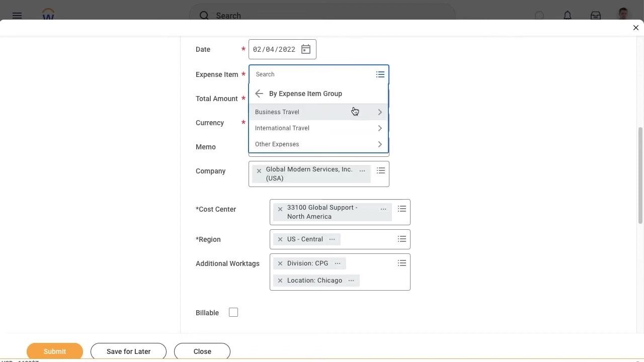Click Save for Later button
This screenshot has height=362, width=644.
coord(128,351)
